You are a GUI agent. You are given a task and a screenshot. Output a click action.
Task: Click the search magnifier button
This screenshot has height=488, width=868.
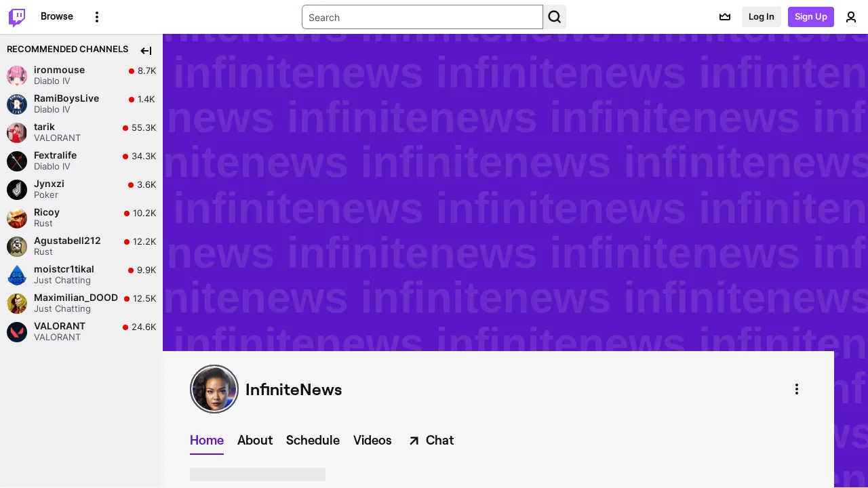click(x=555, y=17)
